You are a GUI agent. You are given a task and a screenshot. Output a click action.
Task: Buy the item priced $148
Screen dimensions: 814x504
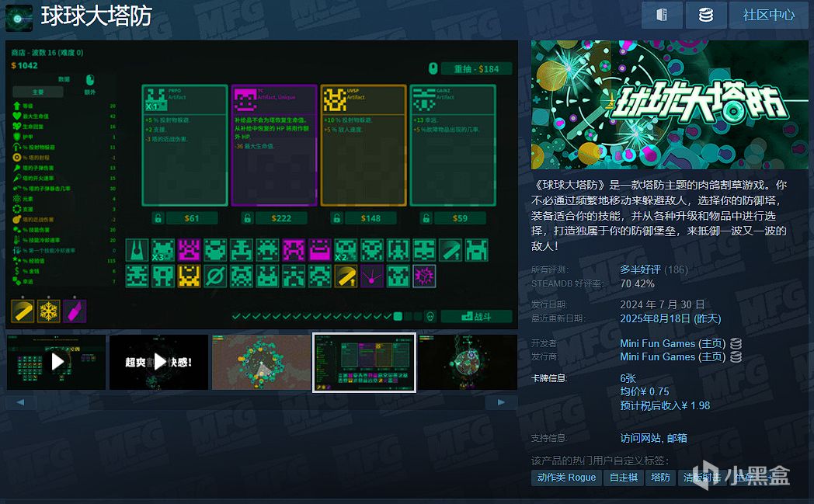pos(370,218)
